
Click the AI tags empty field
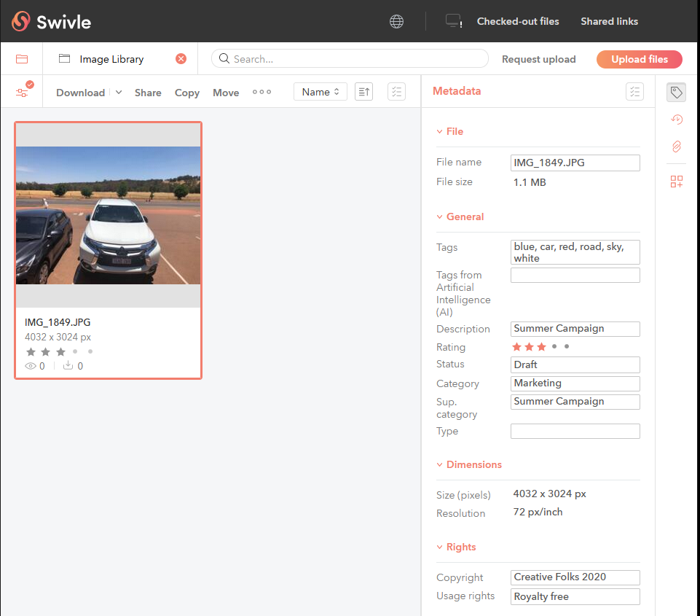pyautogui.click(x=575, y=275)
